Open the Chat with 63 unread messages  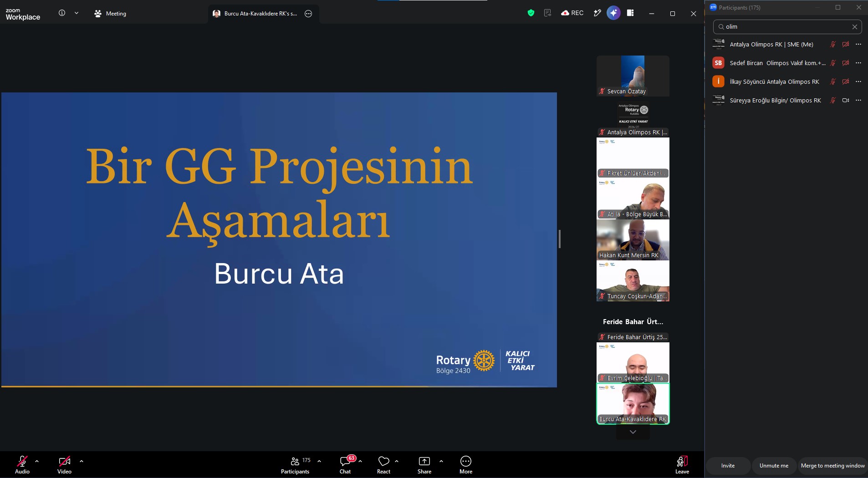(x=345, y=464)
